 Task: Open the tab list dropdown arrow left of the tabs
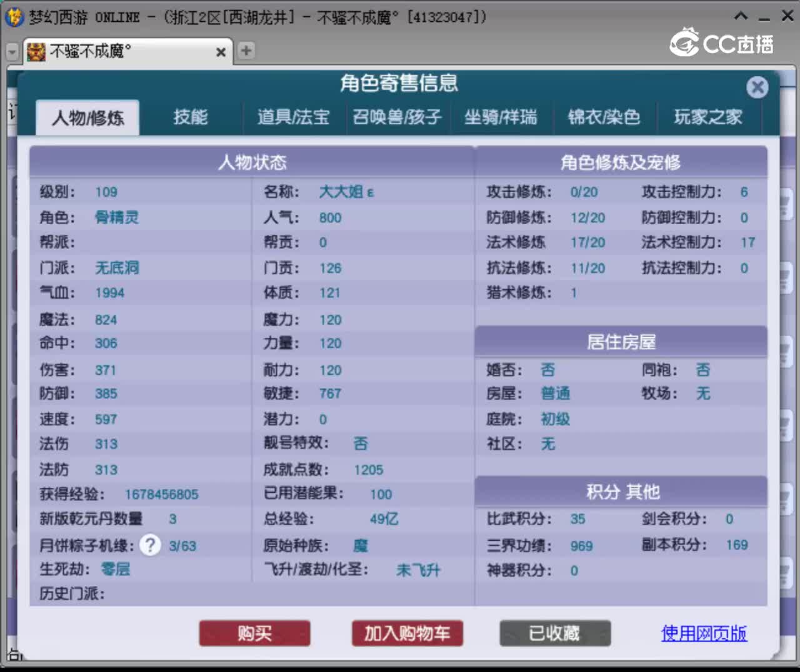[x=12, y=52]
